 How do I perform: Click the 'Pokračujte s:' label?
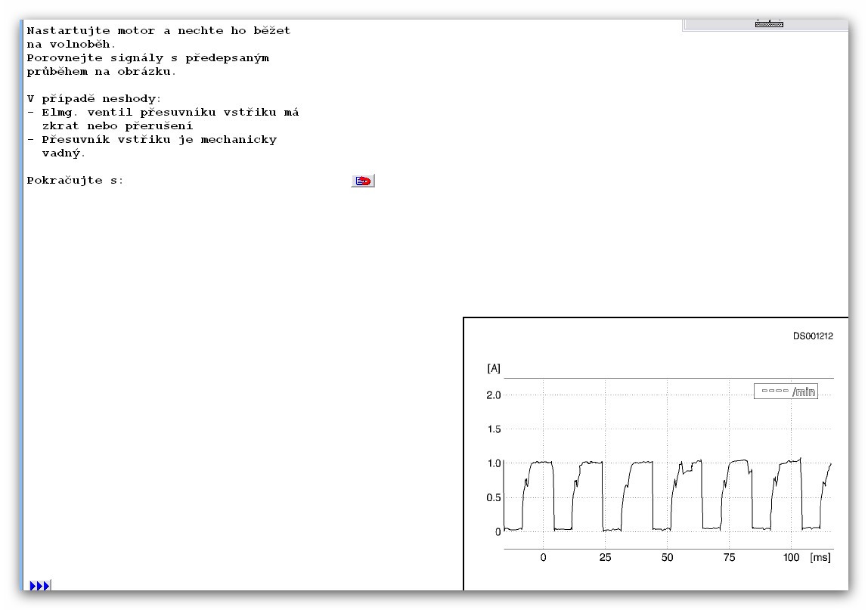pyautogui.click(x=76, y=181)
